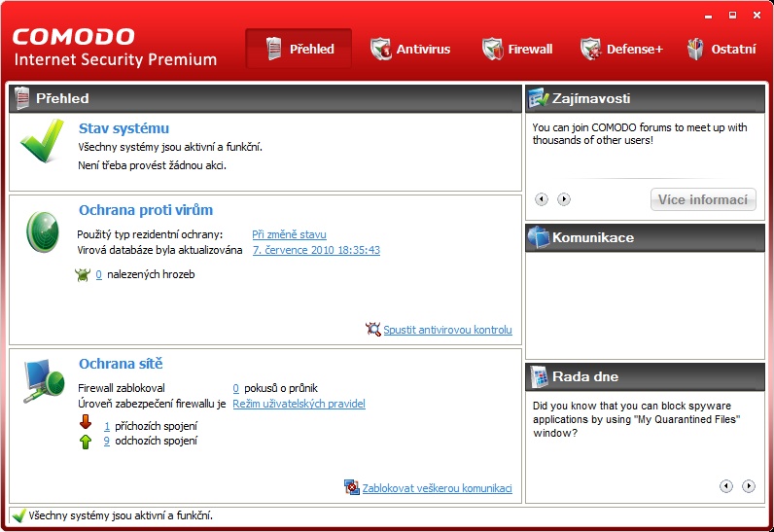
Task: Click the magnifier scan icon
Action: coord(373,329)
